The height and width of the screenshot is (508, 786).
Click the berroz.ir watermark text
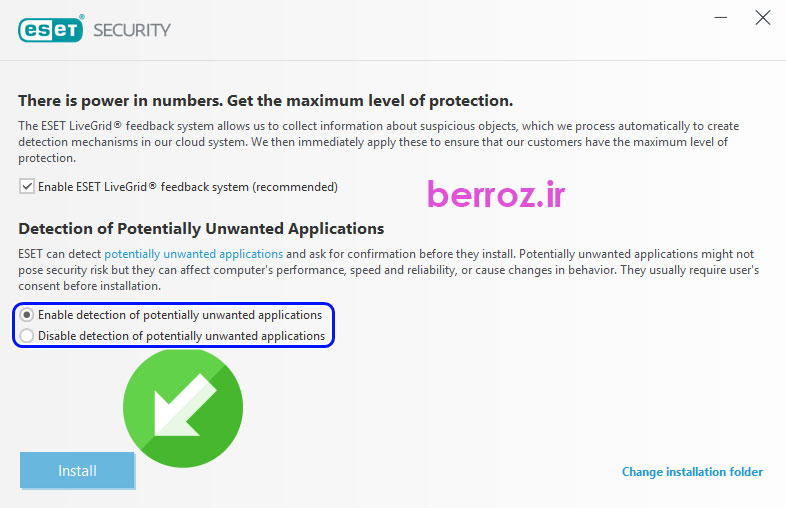pos(496,194)
